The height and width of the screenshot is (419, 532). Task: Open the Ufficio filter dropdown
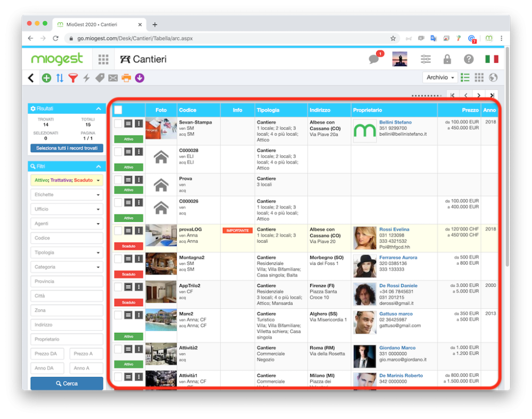pos(67,209)
